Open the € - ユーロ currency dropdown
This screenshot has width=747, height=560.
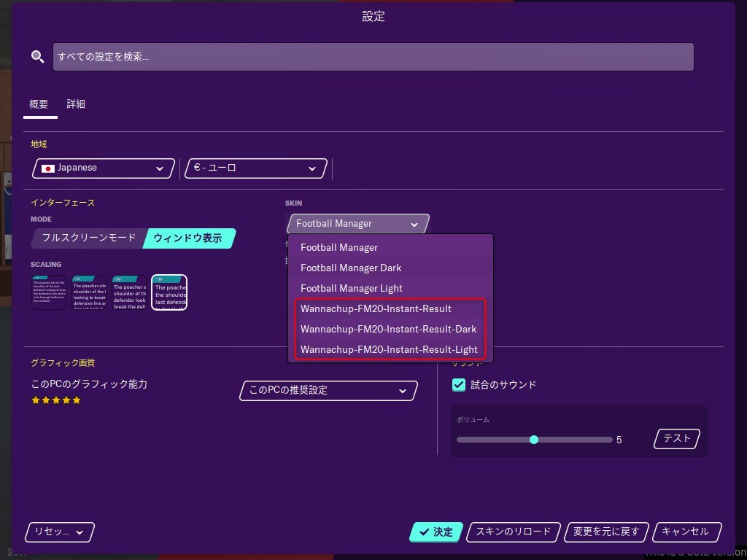256,168
